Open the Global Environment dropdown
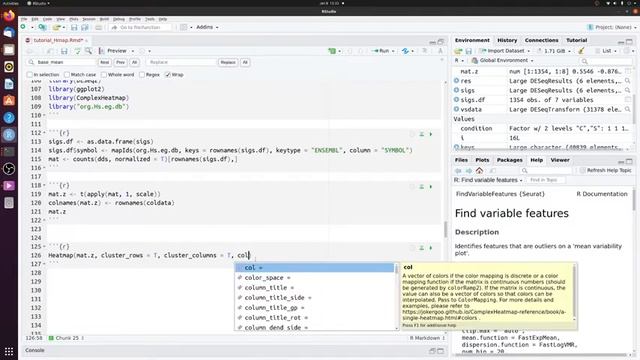This screenshot has width=640, height=360. [x=502, y=60]
